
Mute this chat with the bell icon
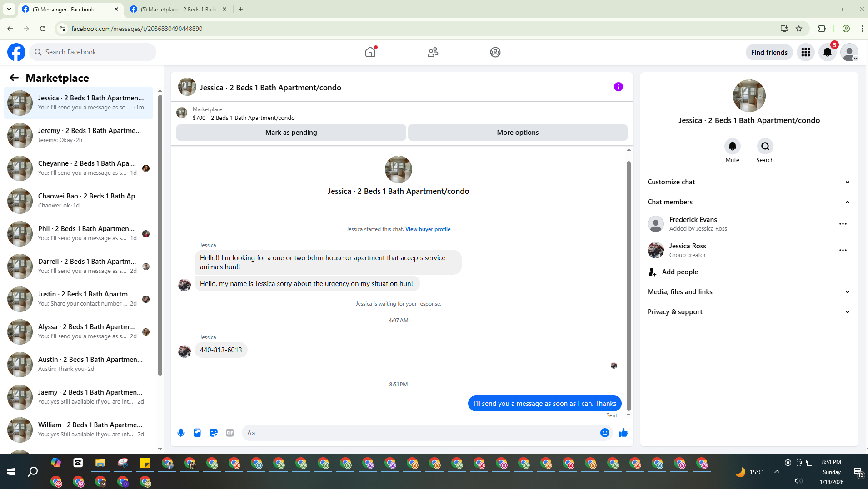(732, 146)
